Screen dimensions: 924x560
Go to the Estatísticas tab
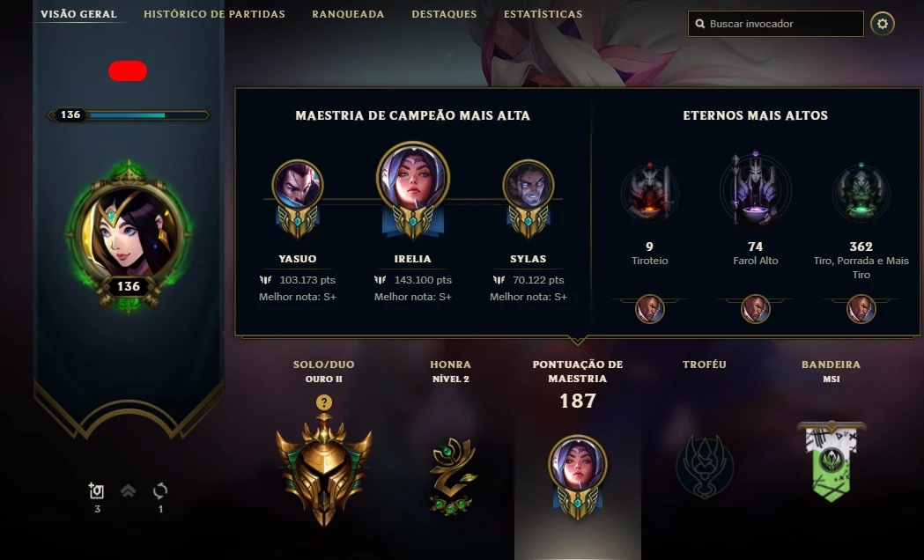tap(543, 13)
